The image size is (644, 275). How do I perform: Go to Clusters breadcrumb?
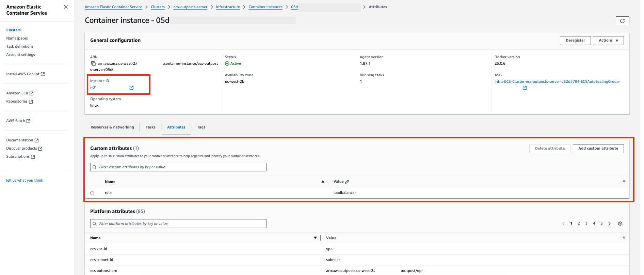(158, 7)
